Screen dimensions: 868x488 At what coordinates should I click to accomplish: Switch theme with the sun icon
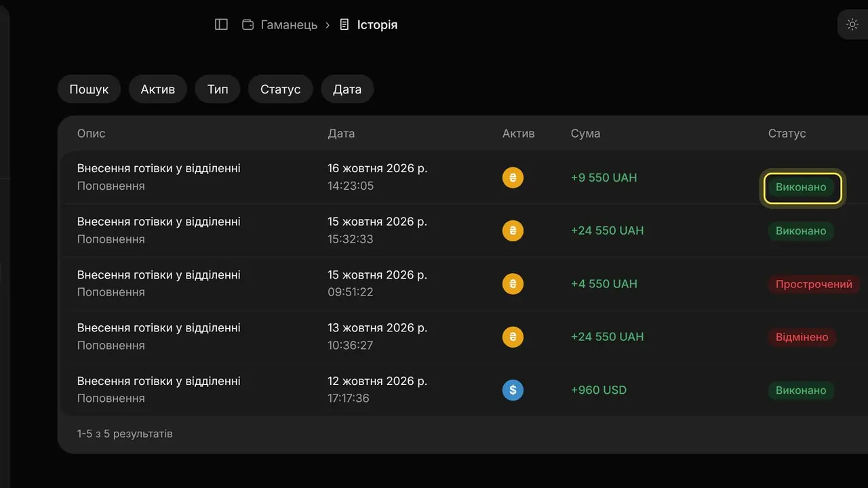pos(852,24)
